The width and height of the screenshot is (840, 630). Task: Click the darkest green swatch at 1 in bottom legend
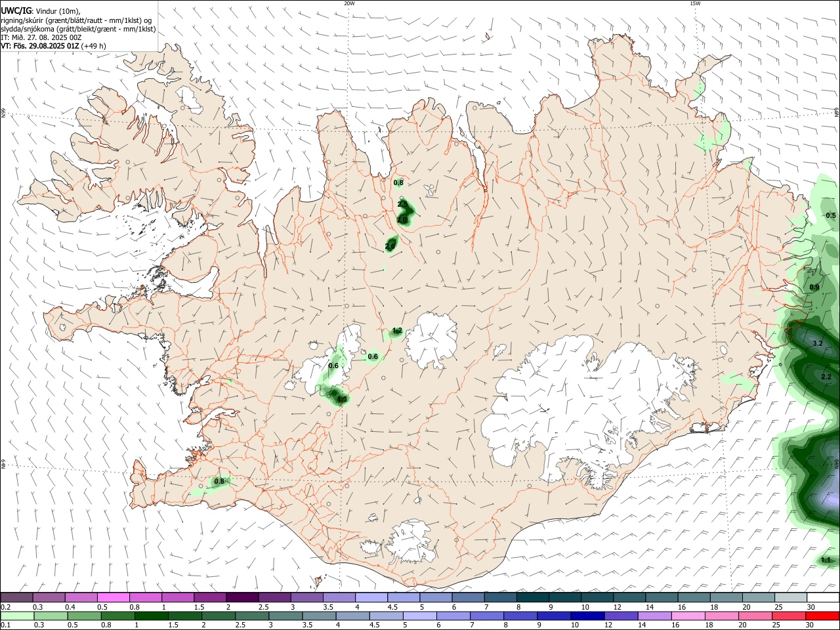(152, 616)
